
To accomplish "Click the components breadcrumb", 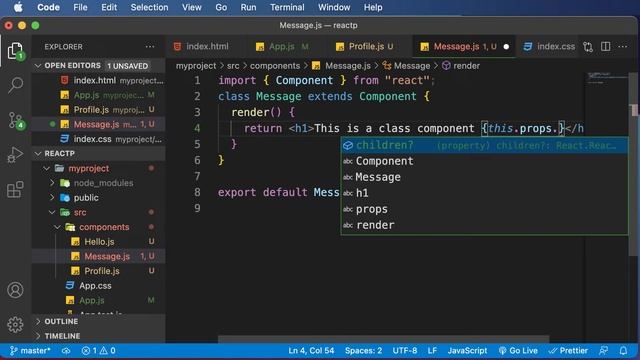I will (x=275, y=66).
